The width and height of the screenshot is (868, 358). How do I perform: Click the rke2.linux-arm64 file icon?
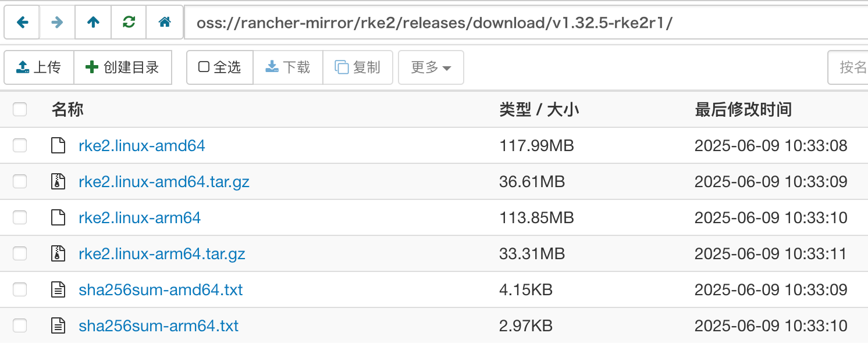coord(58,218)
